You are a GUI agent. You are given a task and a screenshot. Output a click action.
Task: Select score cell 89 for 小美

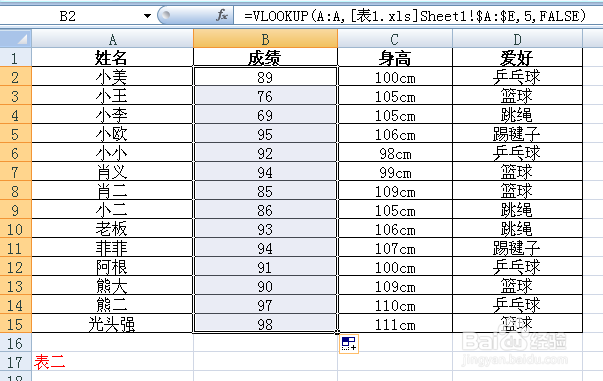coord(265,77)
